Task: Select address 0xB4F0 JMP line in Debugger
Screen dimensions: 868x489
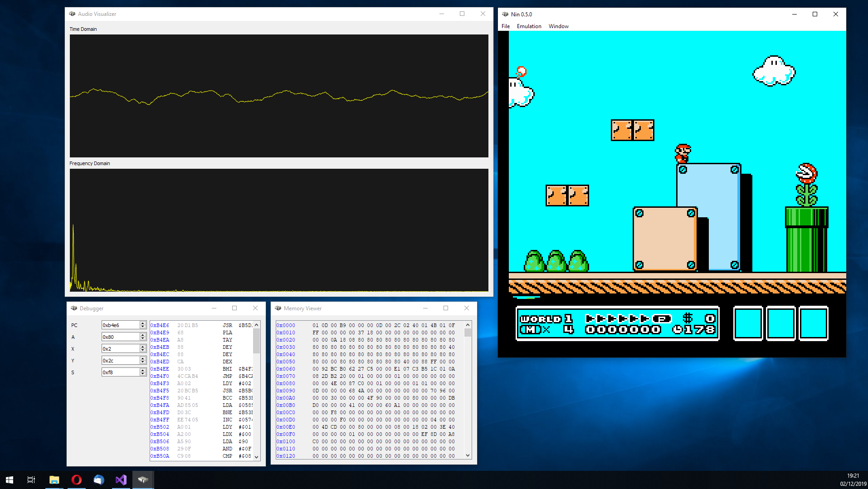Action: (x=201, y=376)
